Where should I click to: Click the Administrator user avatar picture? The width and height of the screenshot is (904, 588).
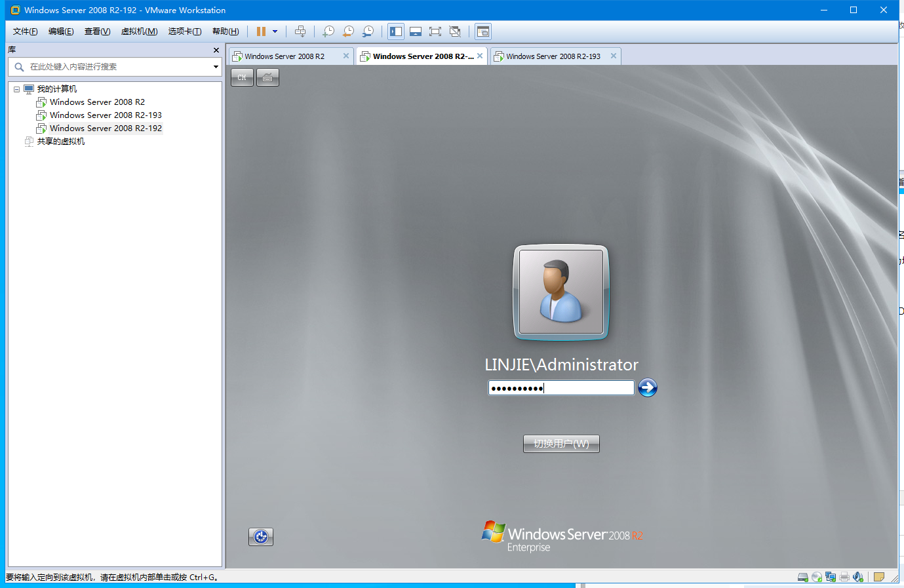(561, 292)
